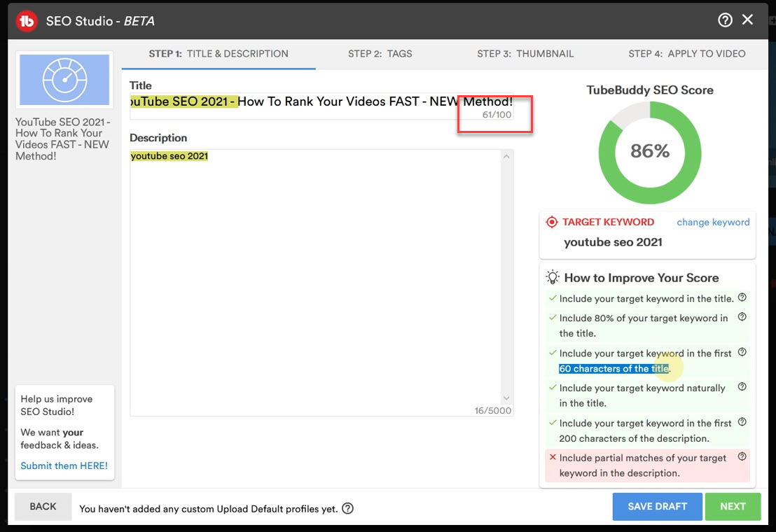Go to Step 4: Apply to Video tab
Viewport: 776px width, 532px height.
(686, 54)
